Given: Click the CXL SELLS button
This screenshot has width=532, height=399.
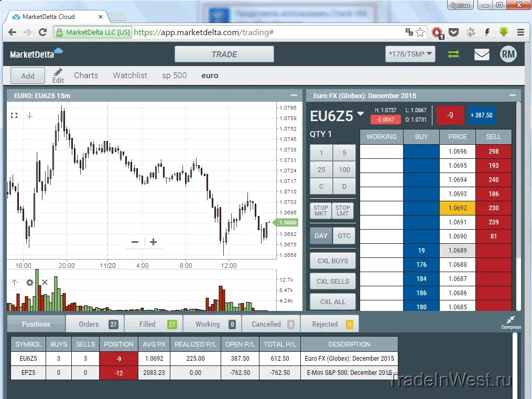Looking at the screenshot, I should pos(333,281).
